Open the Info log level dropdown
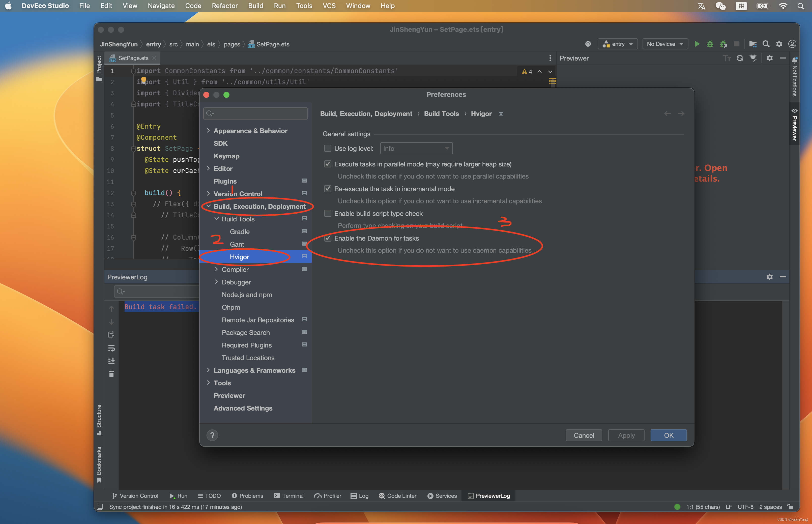 click(x=416, y=148)
